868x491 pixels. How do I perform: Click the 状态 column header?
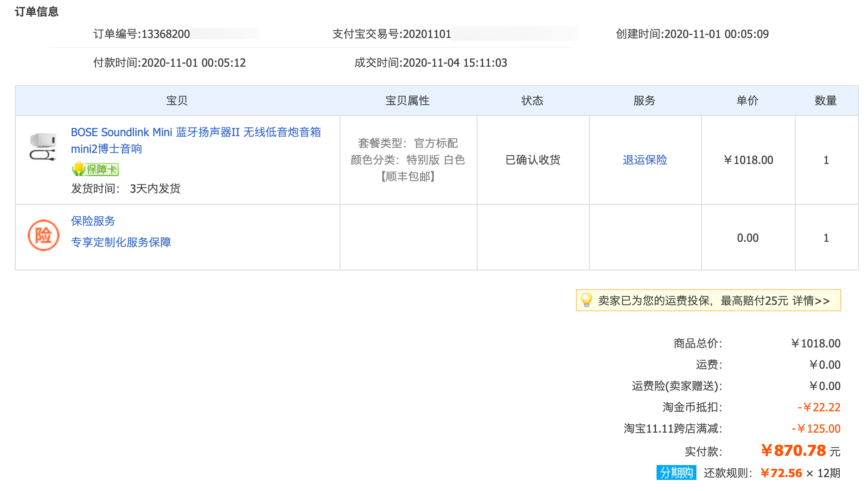532,101
